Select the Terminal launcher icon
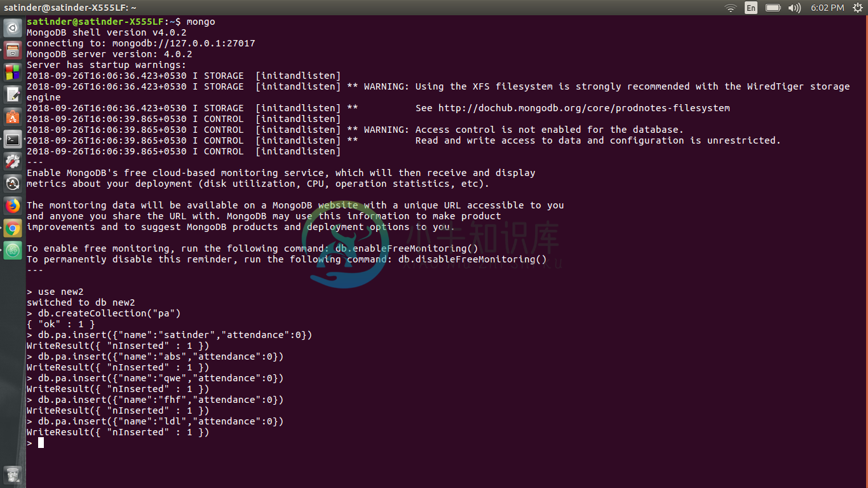Screen dimensions: 868x488 pos(13,139)
